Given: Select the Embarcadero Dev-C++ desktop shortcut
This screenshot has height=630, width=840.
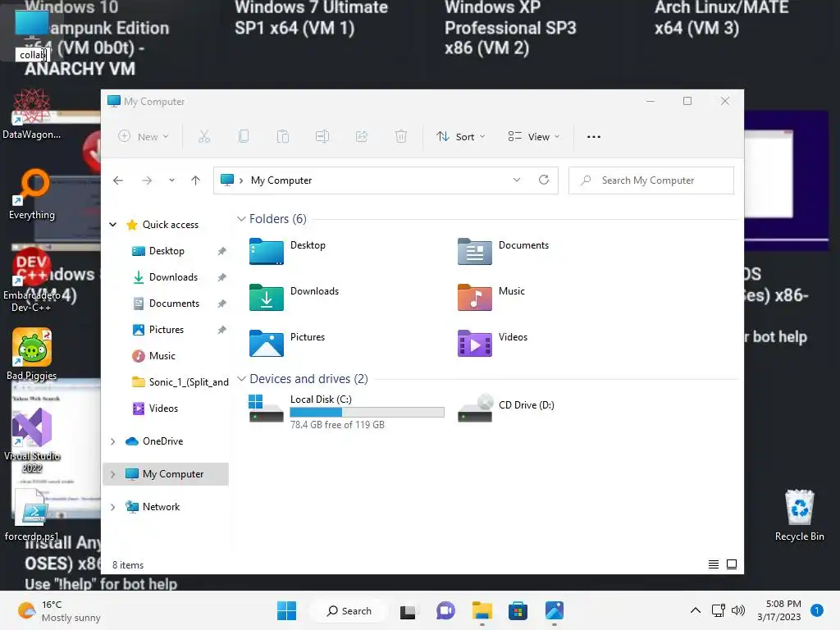Looking at the screenshot, I should 32,280.
